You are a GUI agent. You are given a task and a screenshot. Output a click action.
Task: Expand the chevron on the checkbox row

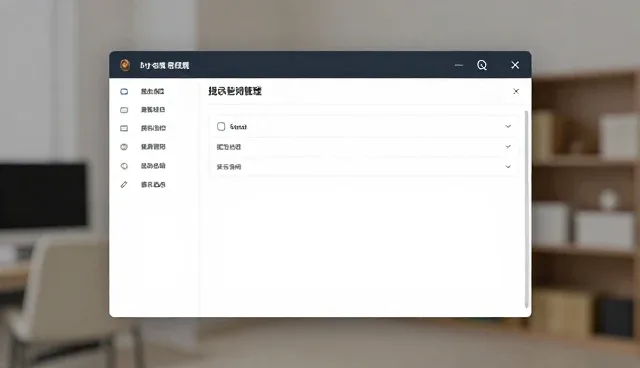pyautogui.click(x=508, y=126)
